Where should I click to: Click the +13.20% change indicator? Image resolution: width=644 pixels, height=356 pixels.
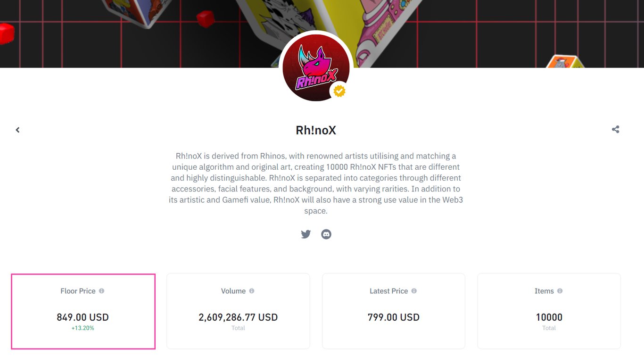pyautogui.click(x=83, y=328)
